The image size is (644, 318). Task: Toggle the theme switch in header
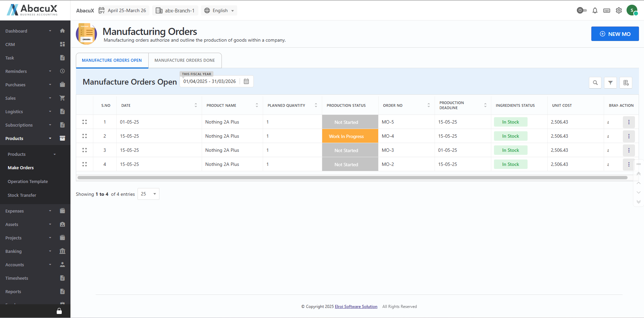[x=582, y=10]
